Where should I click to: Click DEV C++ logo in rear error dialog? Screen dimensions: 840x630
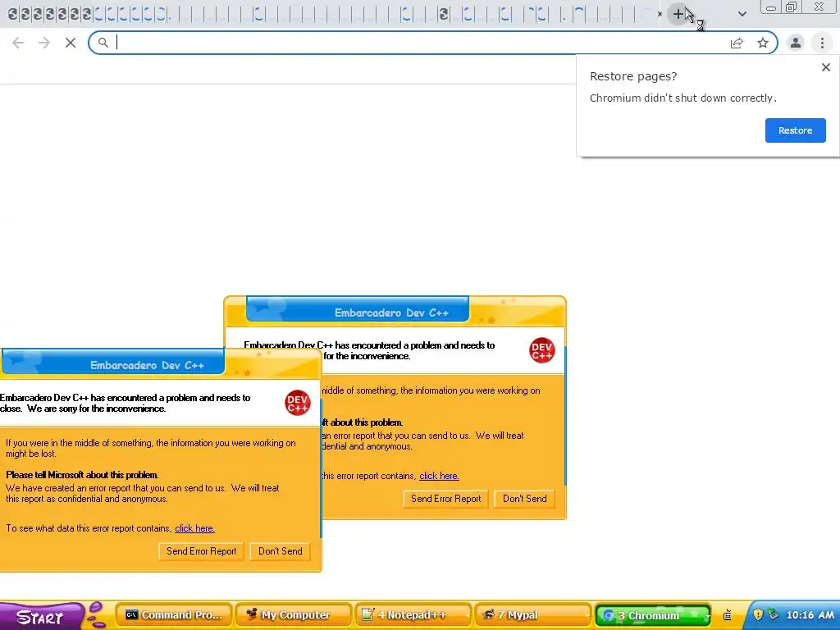pos(541,350)
